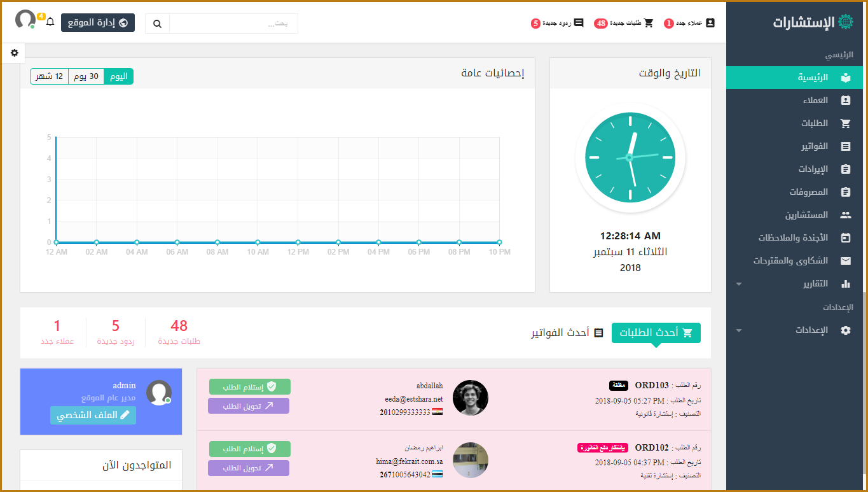The image size is (868, 492).
Task: Switch statistics to 12 شهر
Action: (49, 76)
